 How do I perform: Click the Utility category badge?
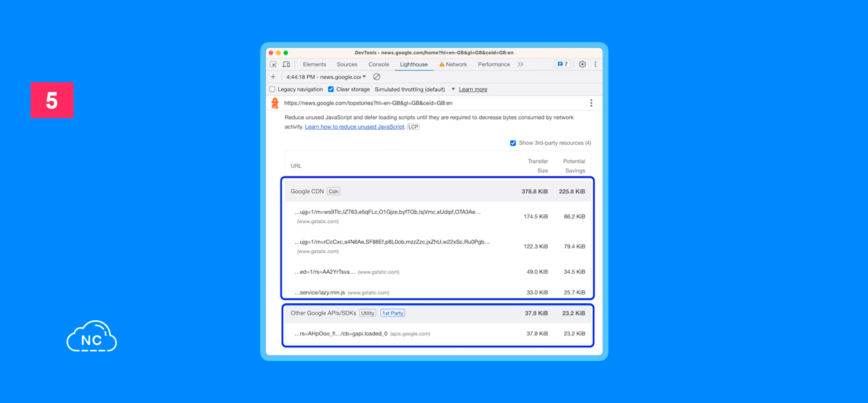[367, 313]
